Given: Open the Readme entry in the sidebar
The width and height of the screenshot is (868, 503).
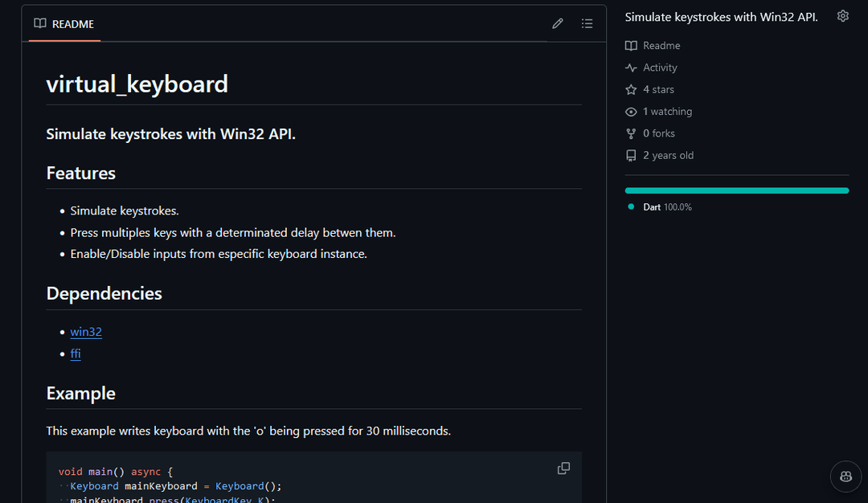Looking at the screenshot, I should (x=661, y=45).
